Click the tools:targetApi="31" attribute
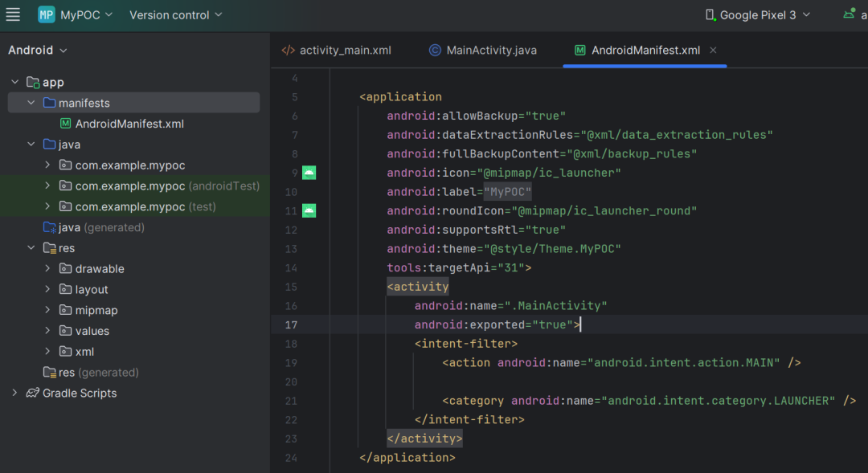Screen dimensions: 868x473 point(456,267)
